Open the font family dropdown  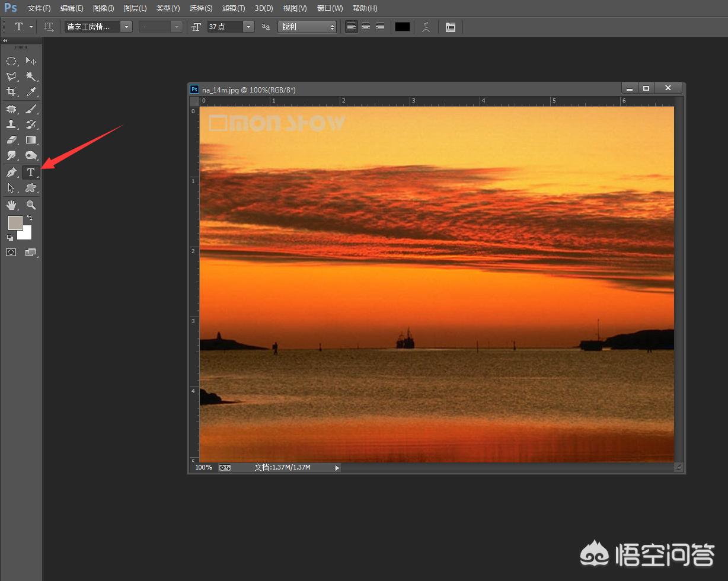click(126, 27)
